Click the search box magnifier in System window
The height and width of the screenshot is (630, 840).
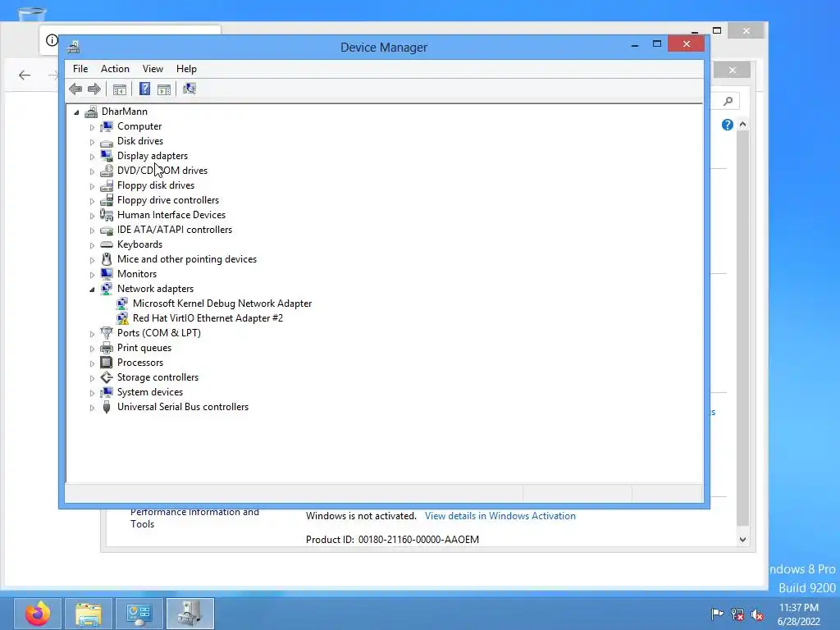pos(728,101)
